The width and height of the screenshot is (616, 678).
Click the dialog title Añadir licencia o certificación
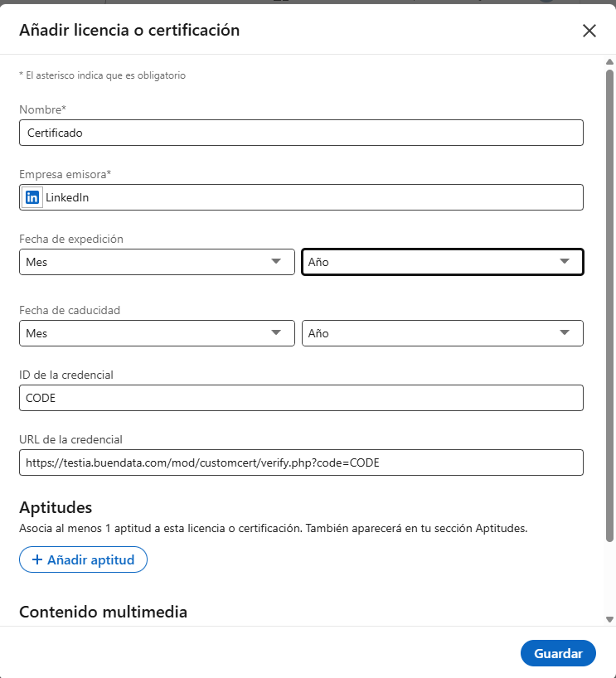tap(128, 29)
